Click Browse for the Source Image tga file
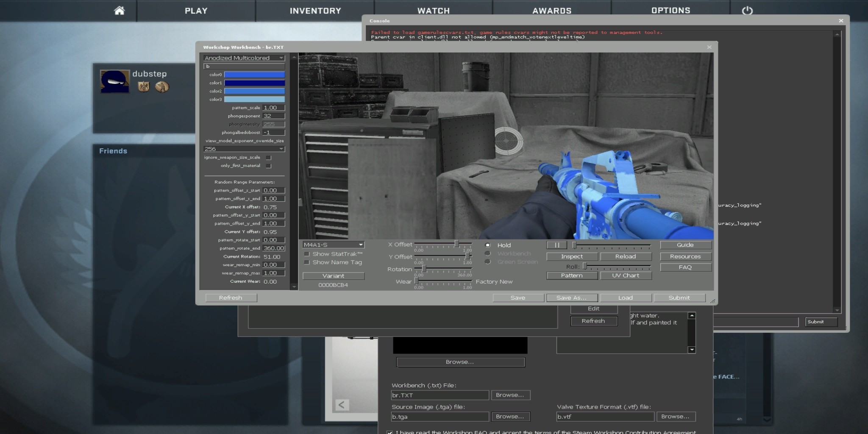This screenshot has height=434, width=868. 510,417
